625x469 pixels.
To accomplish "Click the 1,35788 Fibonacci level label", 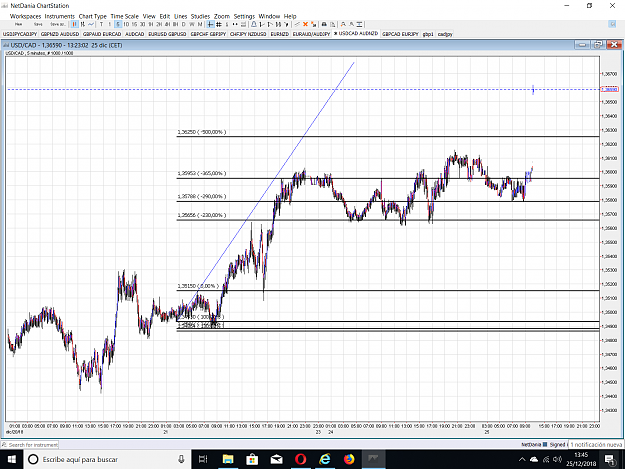I will tap(202, 196).
